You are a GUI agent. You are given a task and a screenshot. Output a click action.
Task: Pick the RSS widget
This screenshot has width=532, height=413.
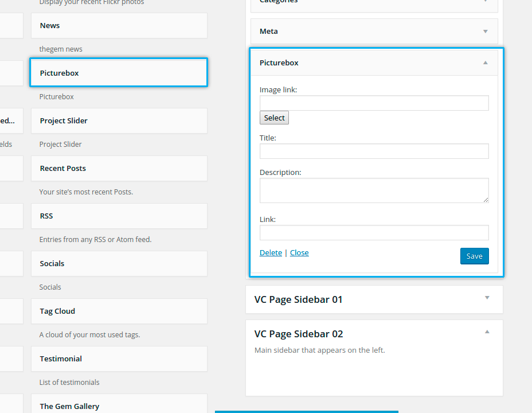tap(119, 216)
